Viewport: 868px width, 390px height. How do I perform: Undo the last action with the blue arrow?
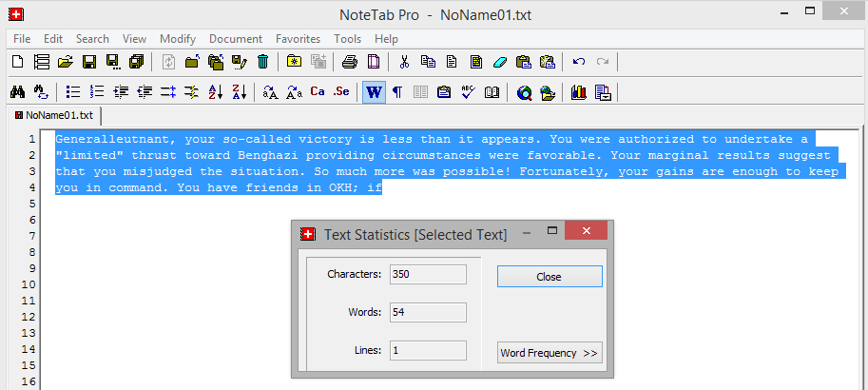pos(579,62)
